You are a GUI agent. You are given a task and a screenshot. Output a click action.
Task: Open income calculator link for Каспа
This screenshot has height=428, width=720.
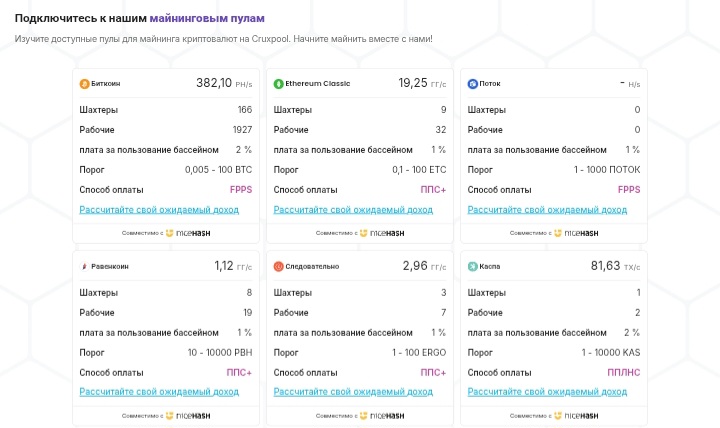(x=547, y=392)
